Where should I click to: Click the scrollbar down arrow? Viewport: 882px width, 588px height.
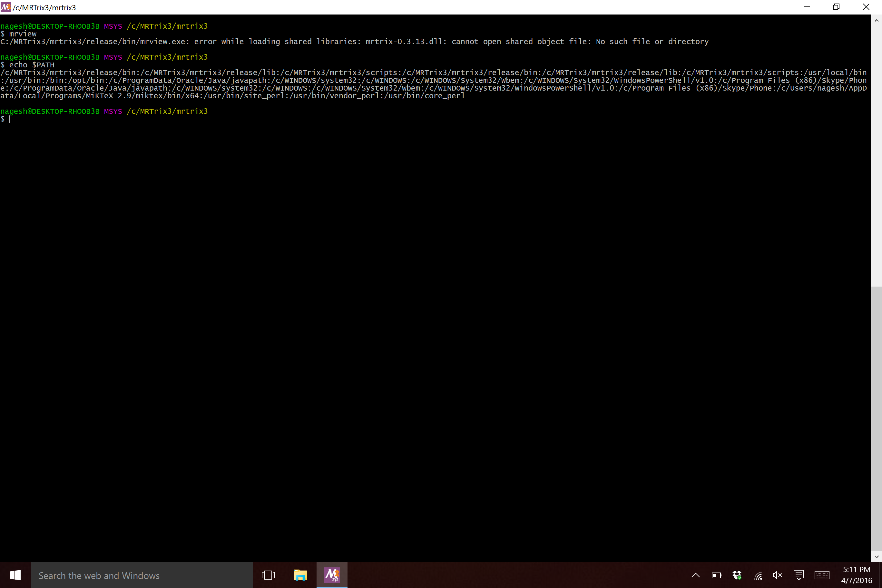click(877, 557)
